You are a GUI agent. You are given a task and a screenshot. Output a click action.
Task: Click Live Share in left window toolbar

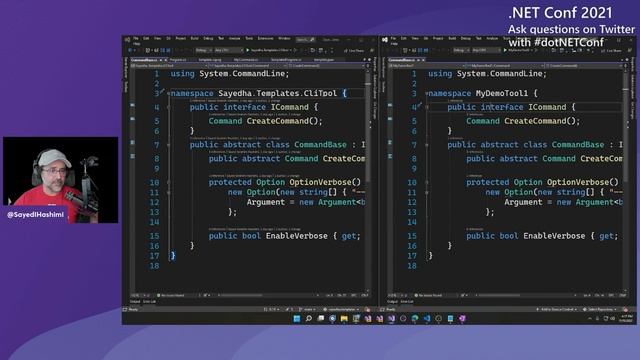(x=353, y=51)
